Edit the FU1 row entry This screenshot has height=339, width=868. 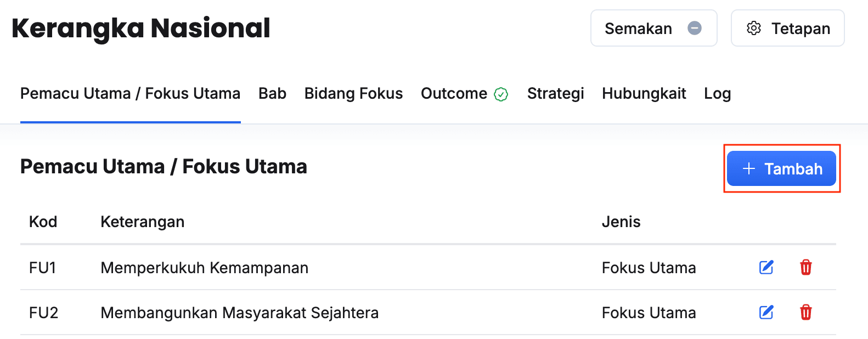pyautogui.click(x=766, y=268)
